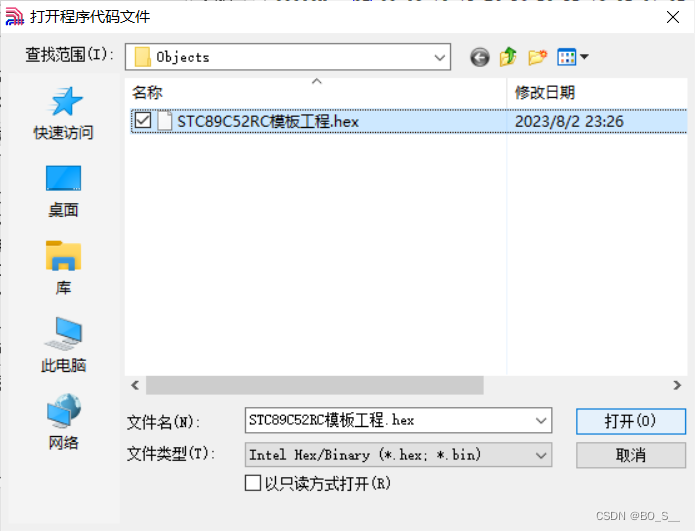Open Quick Access (快速访问) location
Screen dimensions: 695x531
point(63,113)
